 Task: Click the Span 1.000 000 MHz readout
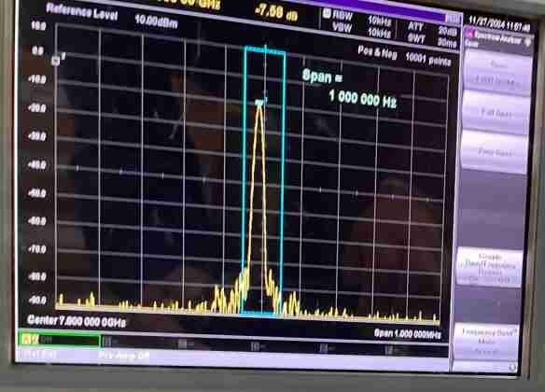(x=407, y=334)
